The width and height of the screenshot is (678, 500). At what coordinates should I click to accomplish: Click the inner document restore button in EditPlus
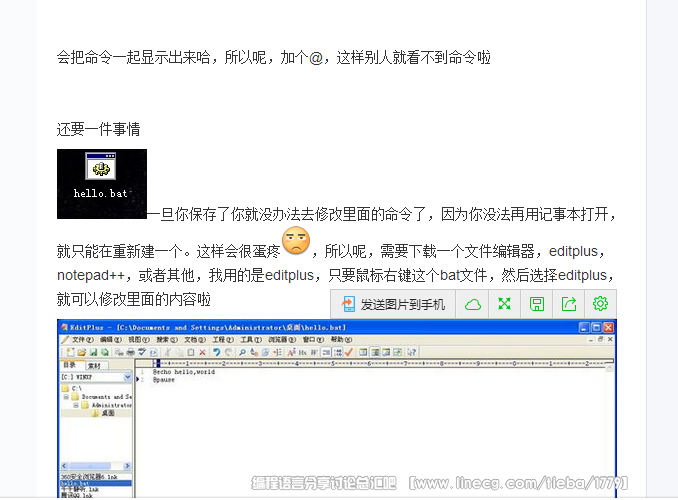coord(600,340)
